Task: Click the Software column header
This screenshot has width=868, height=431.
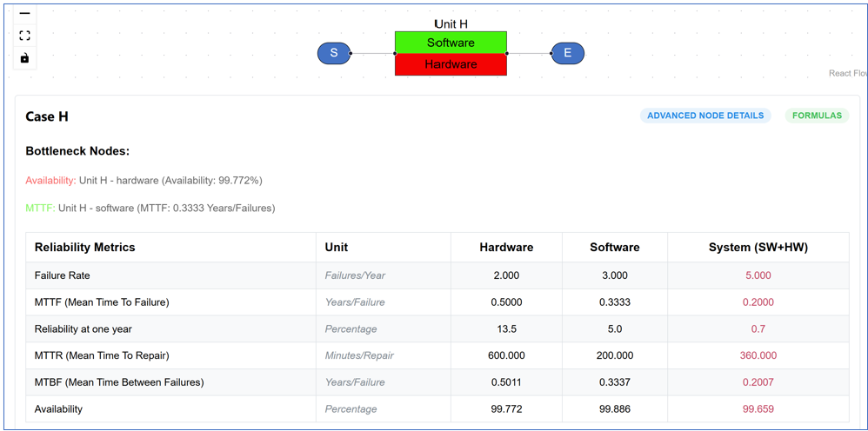Action: (x=614, y=248)
